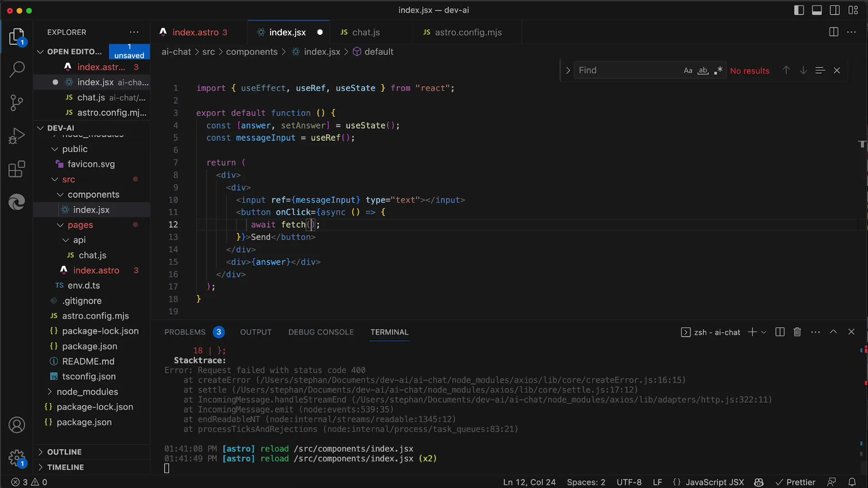The image size is (868, 488).
Task: Open terminal panel More Actions ellipsis
Action: pos(816,332)
